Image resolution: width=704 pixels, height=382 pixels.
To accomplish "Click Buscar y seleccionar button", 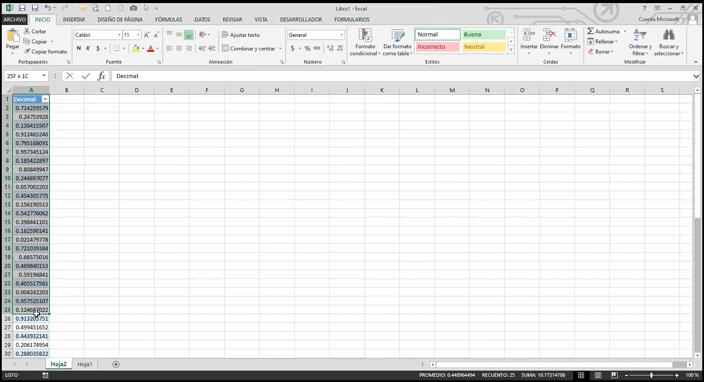I will (x=669, y=42).
